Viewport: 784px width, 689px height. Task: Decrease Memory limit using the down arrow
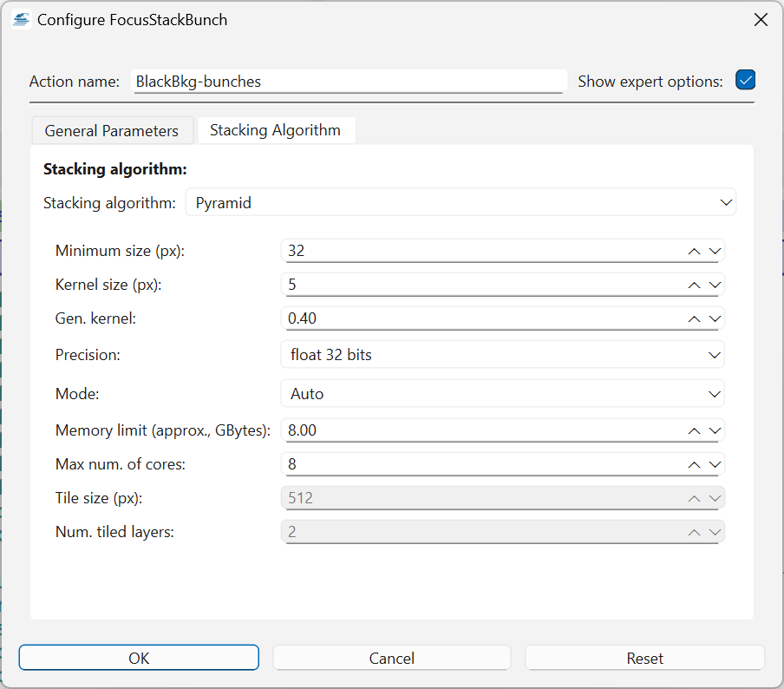click(715, 430)
